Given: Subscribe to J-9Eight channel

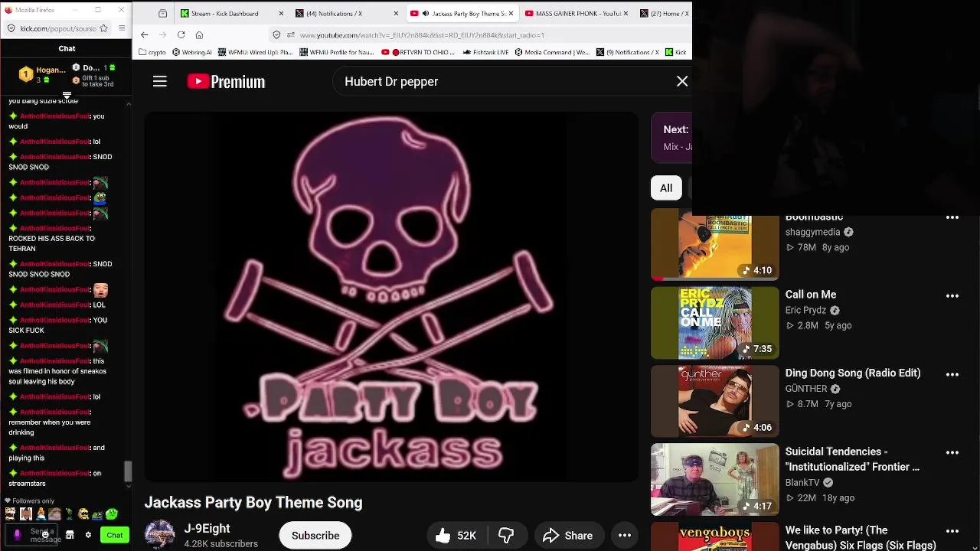Looking at the screenshot, I should (315, 536).
